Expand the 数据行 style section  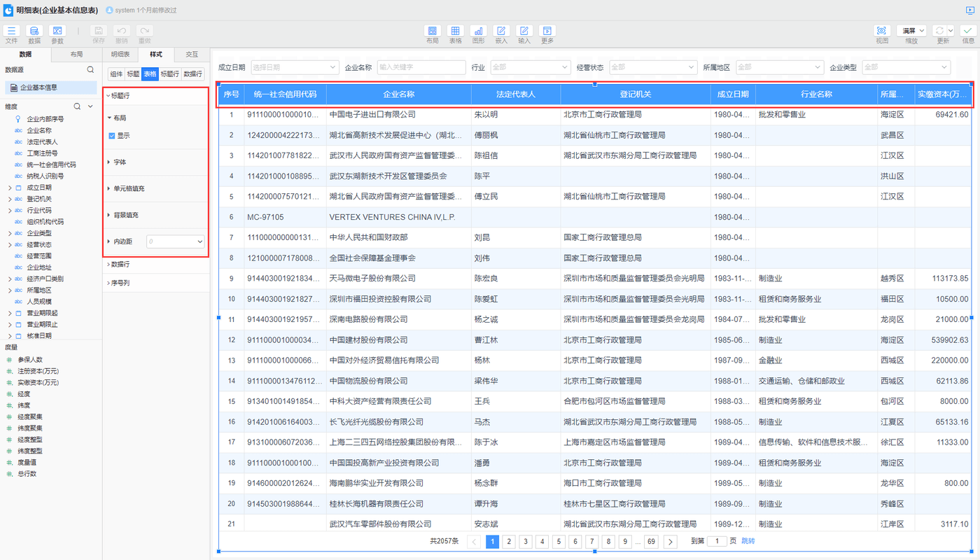point(119,265)
